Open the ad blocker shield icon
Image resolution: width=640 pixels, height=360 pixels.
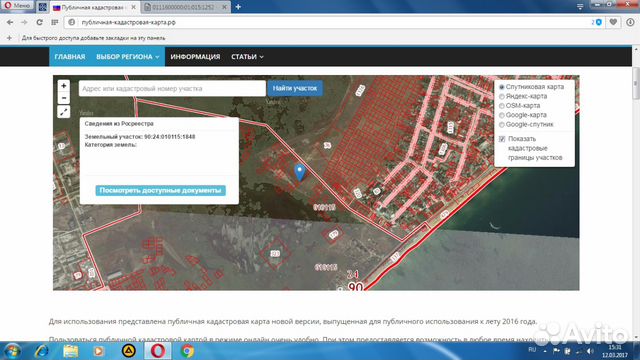coord(599,22)
